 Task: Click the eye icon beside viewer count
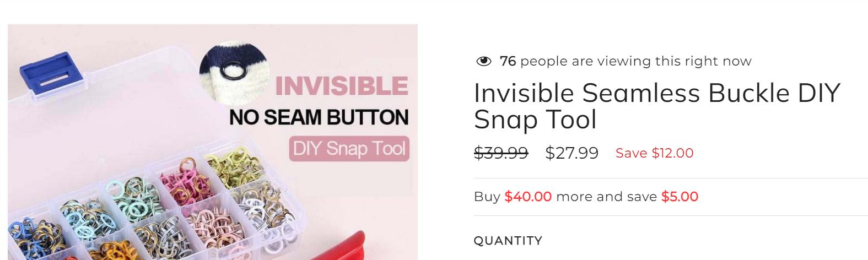(x=483, y=61)
